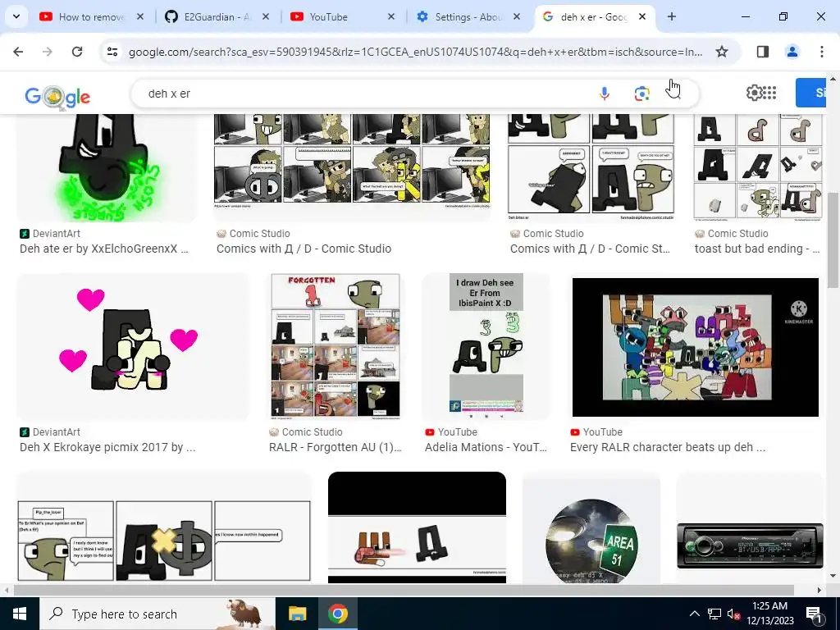The height and width of the screenshot is (630, 840).
Task: Close the YouTube tab
Action: (391, 16)
